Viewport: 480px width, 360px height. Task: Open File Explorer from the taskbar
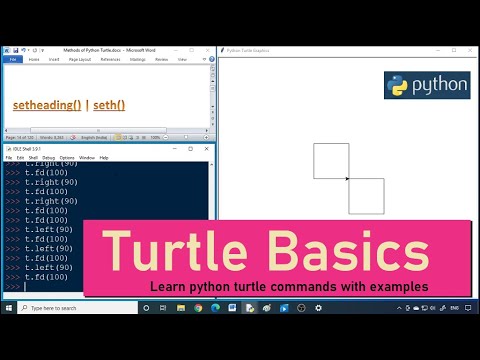(x=181, y=308)
